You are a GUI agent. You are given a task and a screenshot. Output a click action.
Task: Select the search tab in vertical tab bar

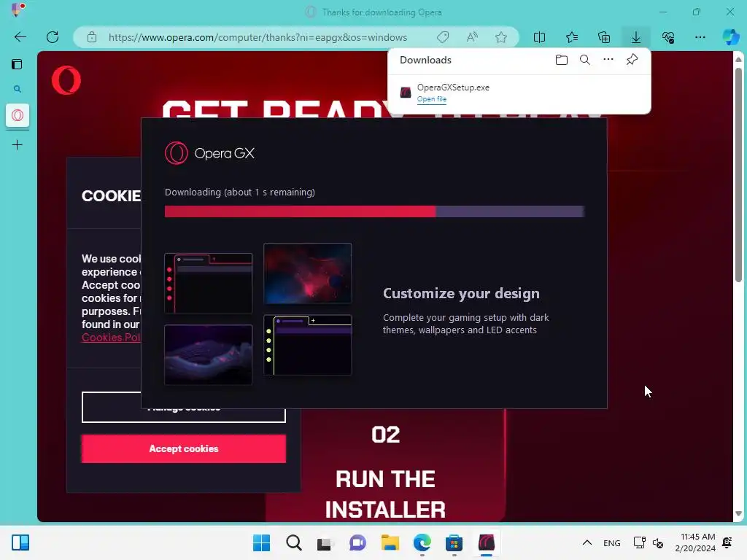click(x=18, y=89)
